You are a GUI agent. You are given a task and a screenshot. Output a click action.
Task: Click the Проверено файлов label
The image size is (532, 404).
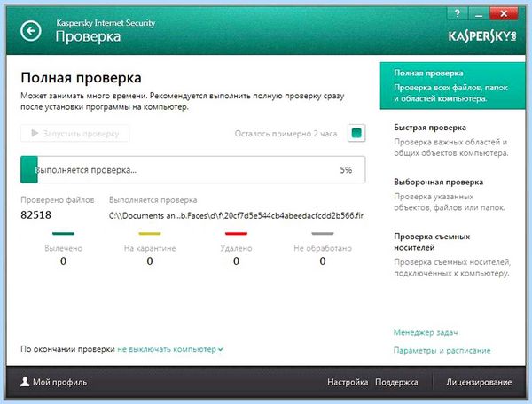coord(58,200)
